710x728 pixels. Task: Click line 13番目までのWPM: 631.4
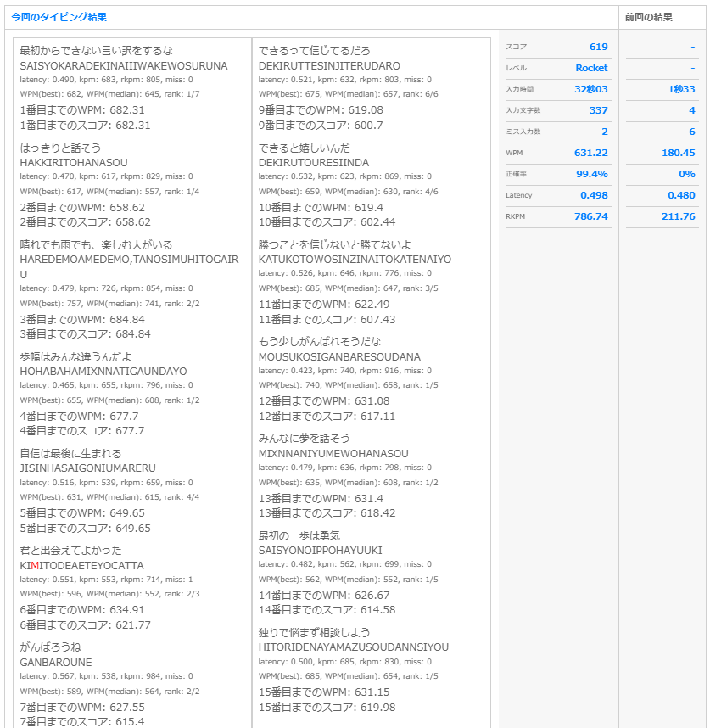[321, 499]
